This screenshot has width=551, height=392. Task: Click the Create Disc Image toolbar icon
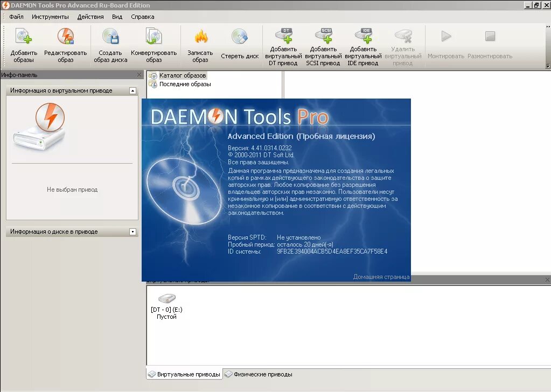click(110, 37)
